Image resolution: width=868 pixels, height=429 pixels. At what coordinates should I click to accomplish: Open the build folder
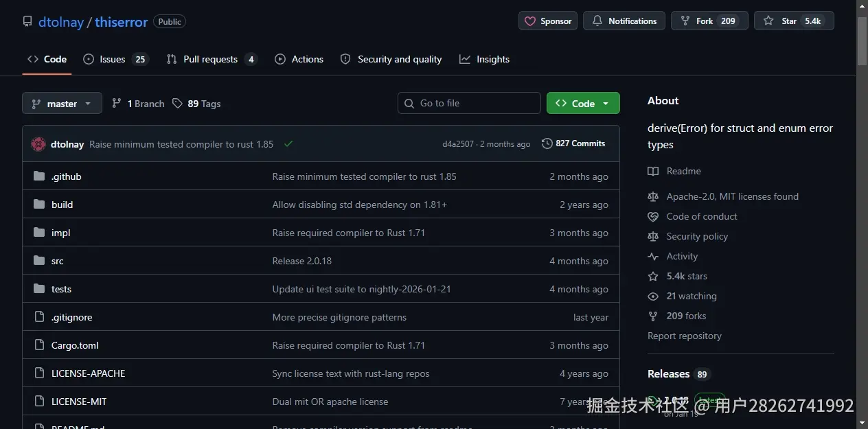[62, 205]
